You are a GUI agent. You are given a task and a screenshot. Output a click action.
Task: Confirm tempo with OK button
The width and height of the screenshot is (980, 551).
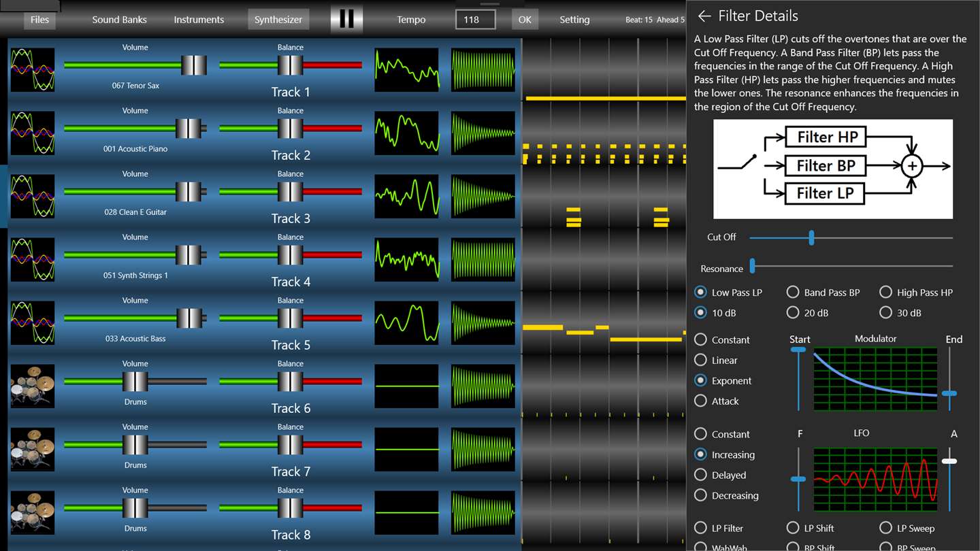pos(525,20)
